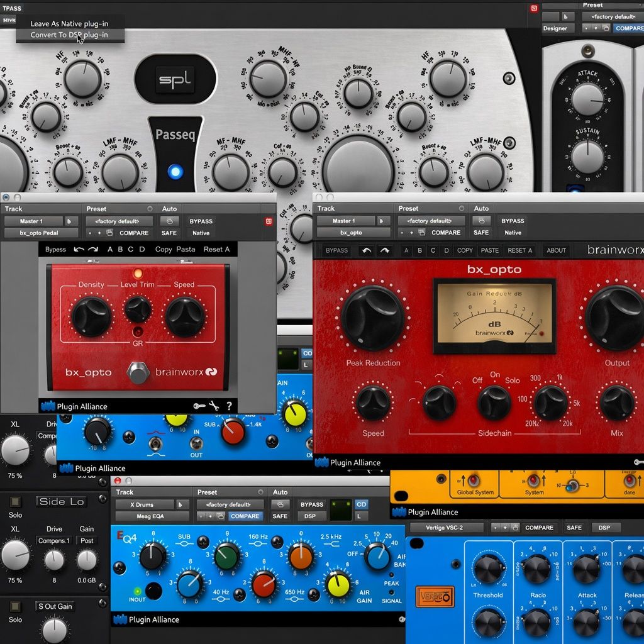Redo in bx_opto brainworx toolbar
The width and height of the screenshot is (644, 644).
coord(384,250)
